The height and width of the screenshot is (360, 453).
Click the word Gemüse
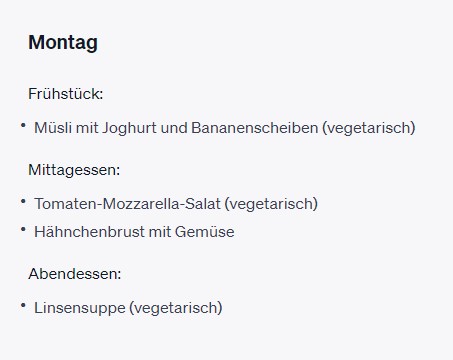204,232
